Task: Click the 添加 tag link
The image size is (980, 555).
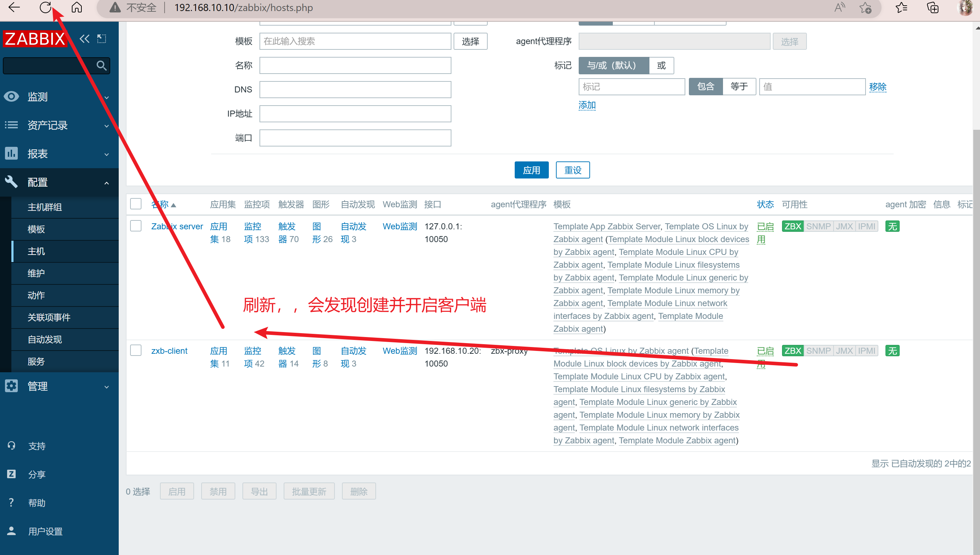Action: click(587, 105)
